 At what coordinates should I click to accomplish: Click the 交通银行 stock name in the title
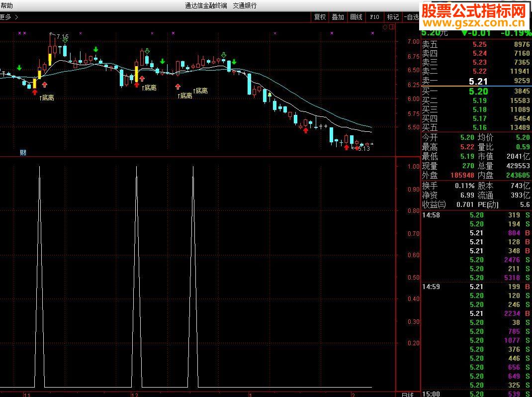click(x=245, y=6)
